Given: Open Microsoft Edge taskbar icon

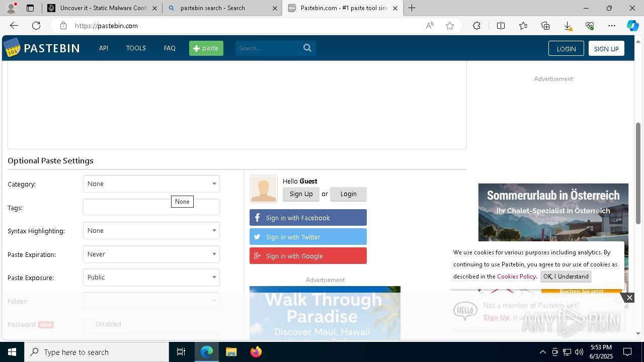Looking at the screenshot, I should coord(207,352).
